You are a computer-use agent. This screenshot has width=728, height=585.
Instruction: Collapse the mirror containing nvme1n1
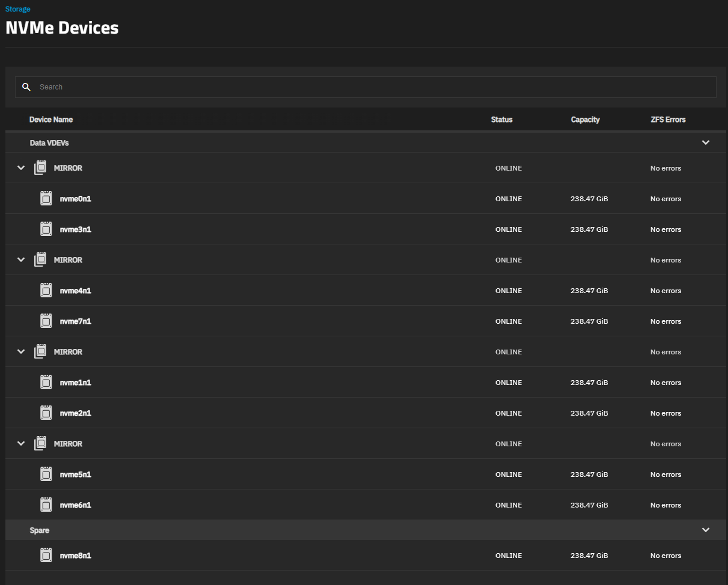[21, 352]
